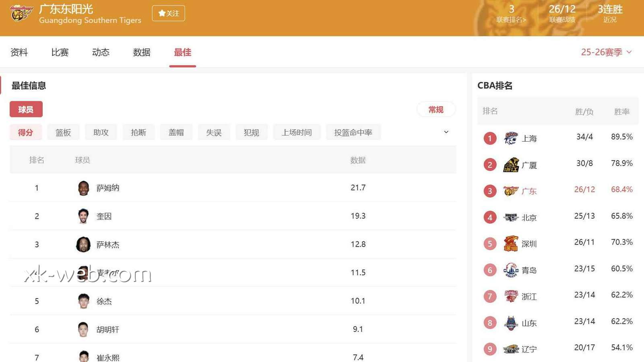Open the 数据 tab

coord(142,52)
